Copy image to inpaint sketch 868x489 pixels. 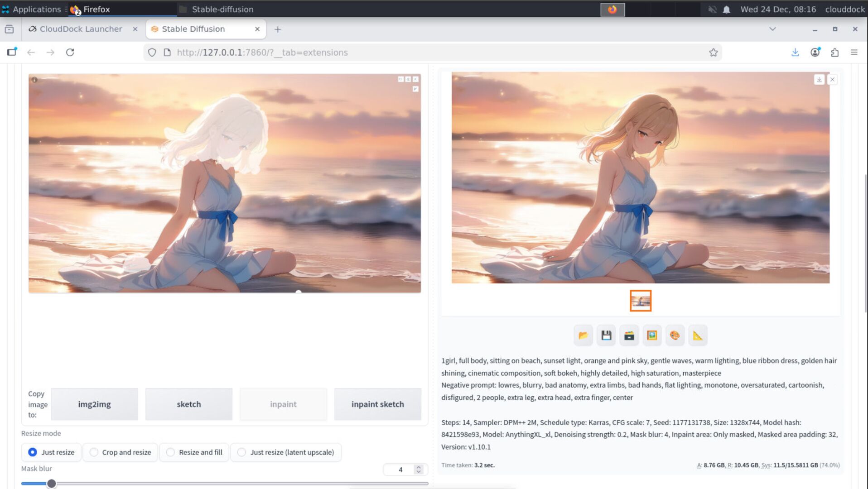pyautogui.click(x=377, y=404)
